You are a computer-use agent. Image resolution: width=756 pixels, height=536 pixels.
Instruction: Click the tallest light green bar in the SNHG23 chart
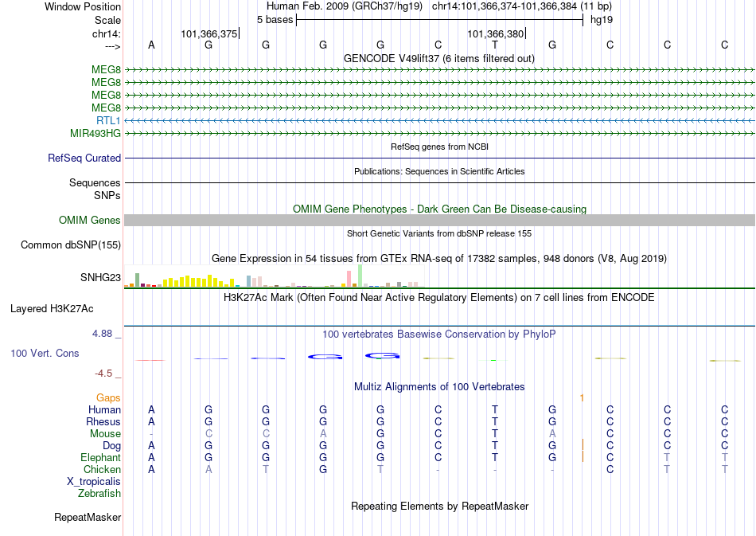pos(360,276)
